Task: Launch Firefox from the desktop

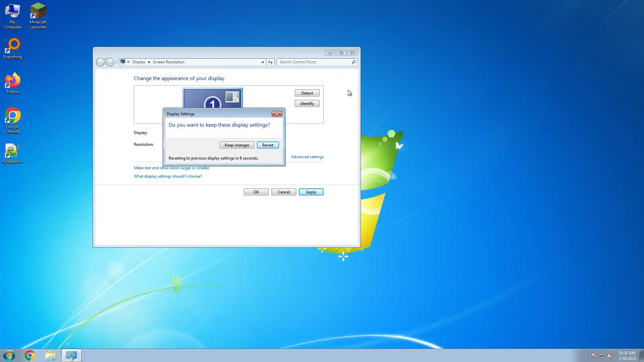Action: pos(13,83)
